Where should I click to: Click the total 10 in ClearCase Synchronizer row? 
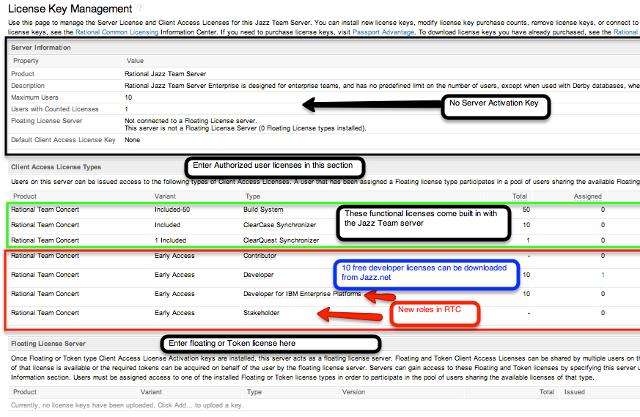pyautogui.click(x=526, y=225)
